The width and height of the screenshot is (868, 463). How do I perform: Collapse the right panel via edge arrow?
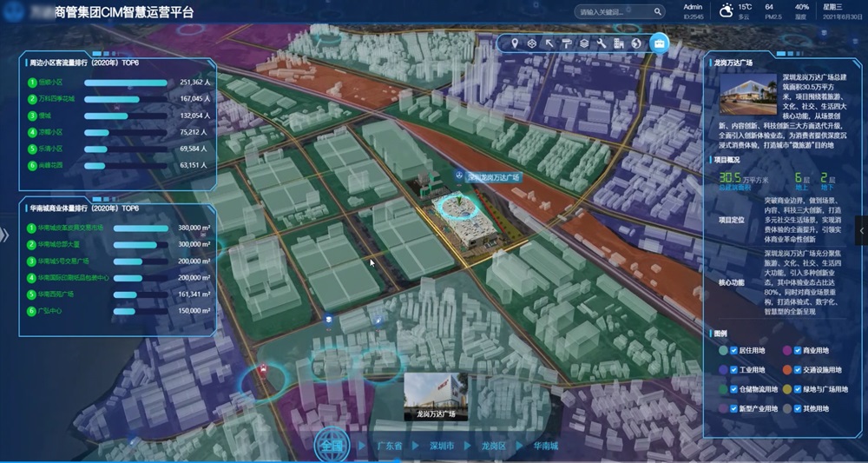pos(862,230)
